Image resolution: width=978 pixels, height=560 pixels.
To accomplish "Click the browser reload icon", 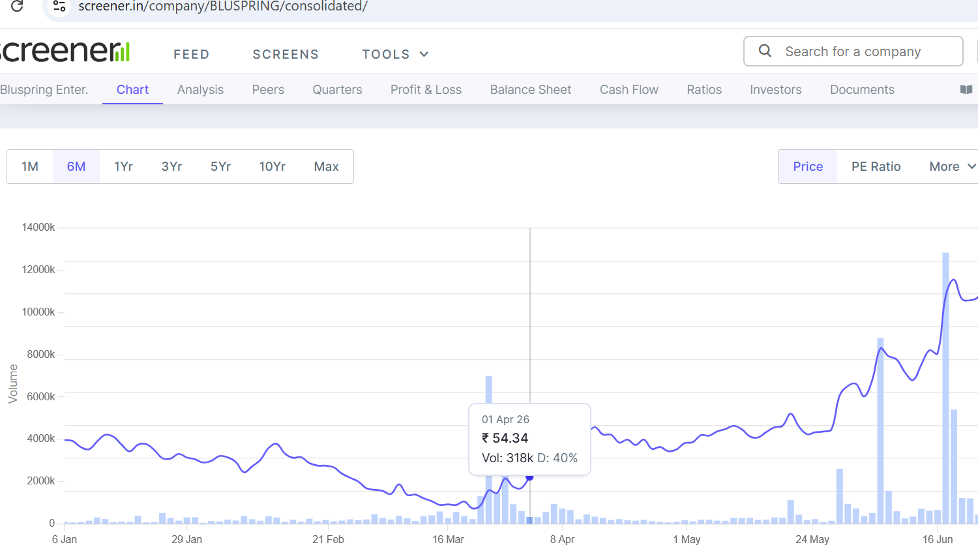I will point(18,6).
